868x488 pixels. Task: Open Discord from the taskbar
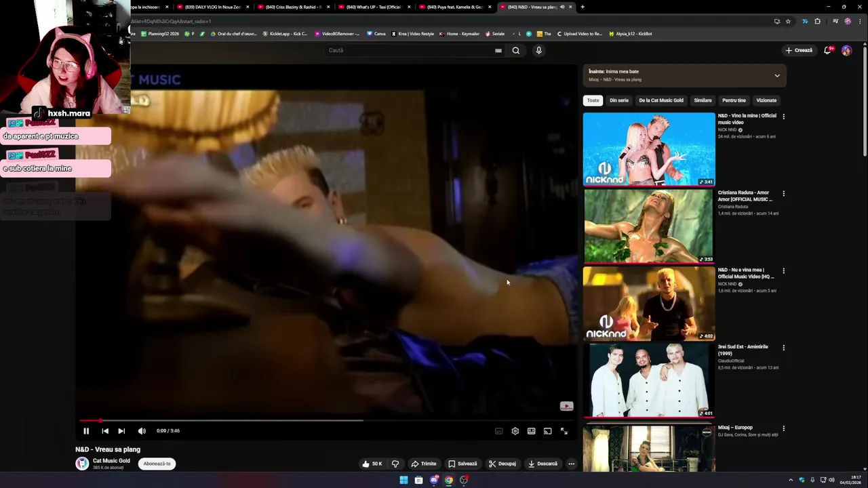pos(434,480)
